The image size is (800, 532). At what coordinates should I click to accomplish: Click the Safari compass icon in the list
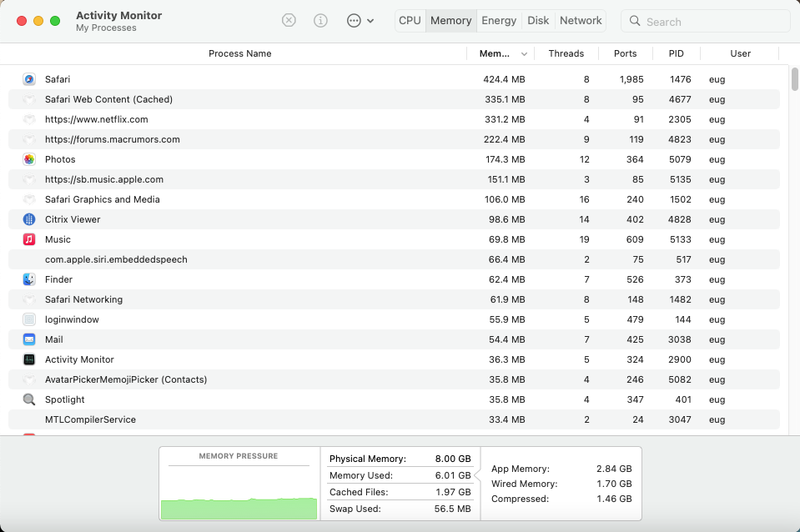coord(29,79)
